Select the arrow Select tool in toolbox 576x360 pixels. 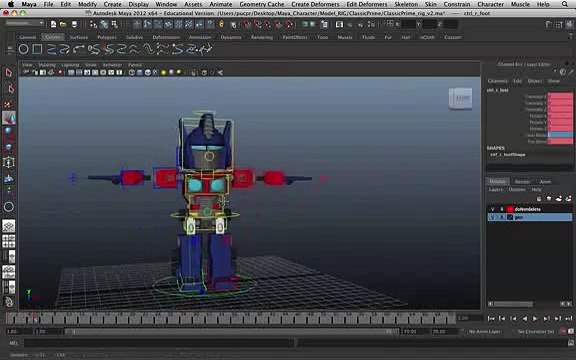tap(9, 73)
